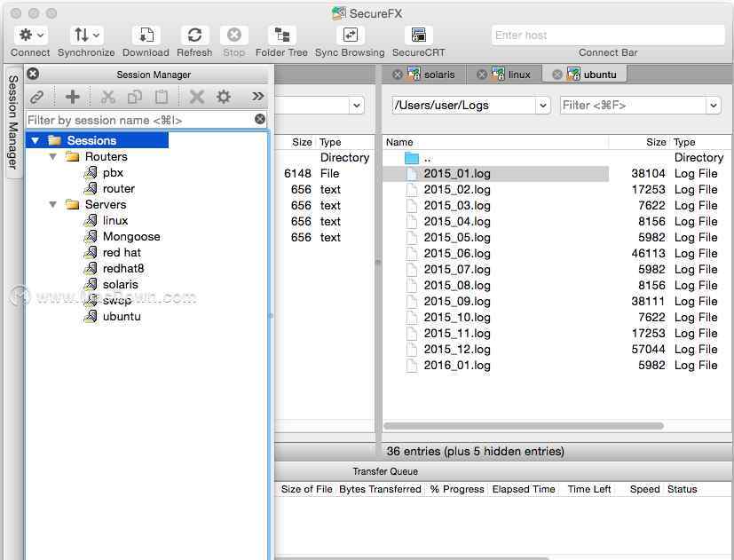
Task: Show more Session Manager toolbar items
Action: (257, 97)
